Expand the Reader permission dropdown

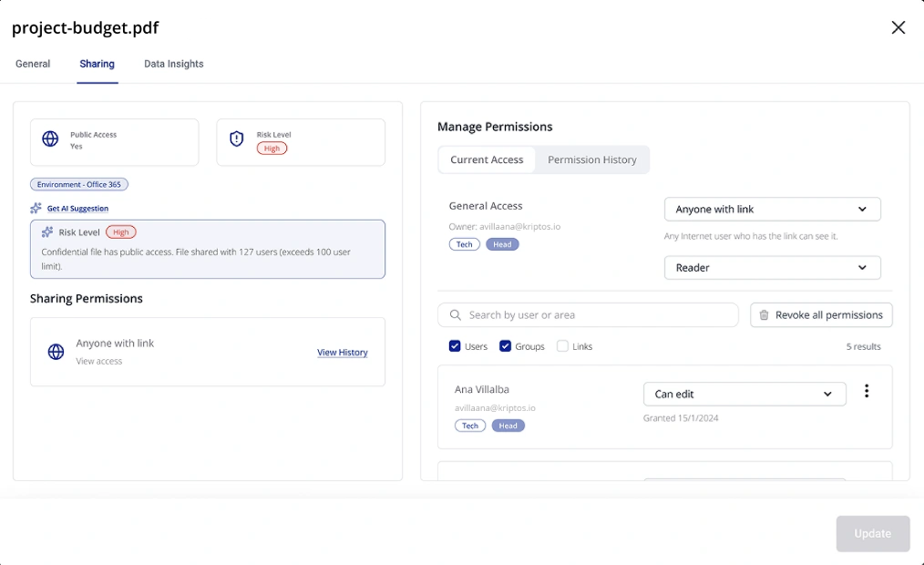[771, 267]
